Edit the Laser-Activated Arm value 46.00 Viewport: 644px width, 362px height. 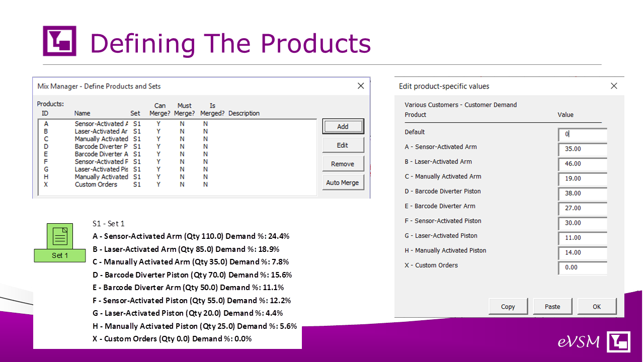tap(582, 164)
